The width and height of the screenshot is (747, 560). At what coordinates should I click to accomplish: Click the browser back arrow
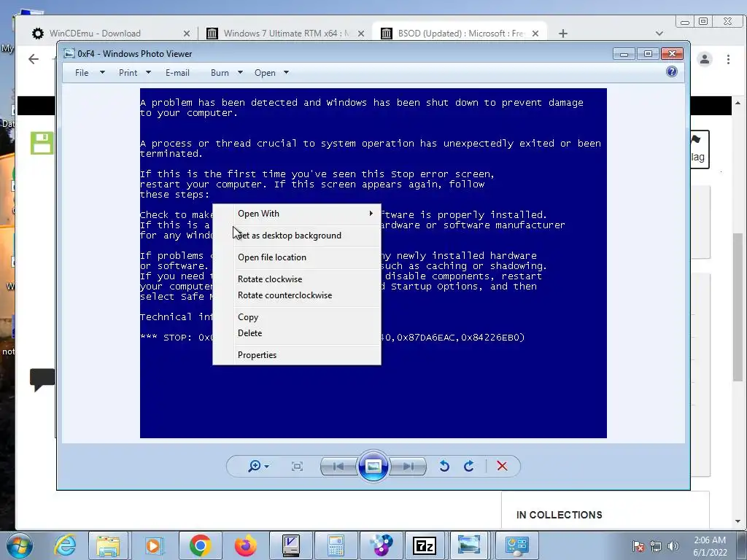(34, 59)
